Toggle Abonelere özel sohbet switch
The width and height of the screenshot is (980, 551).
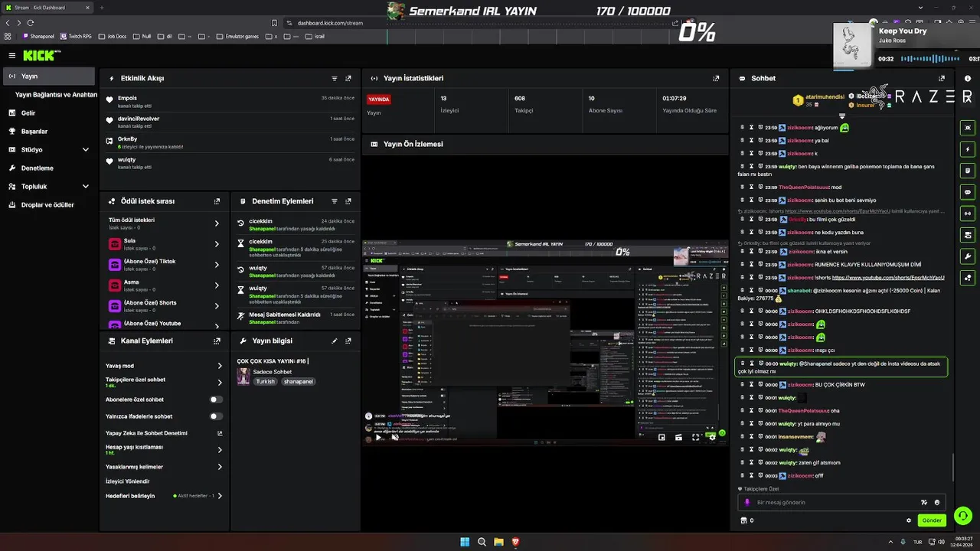217,399
